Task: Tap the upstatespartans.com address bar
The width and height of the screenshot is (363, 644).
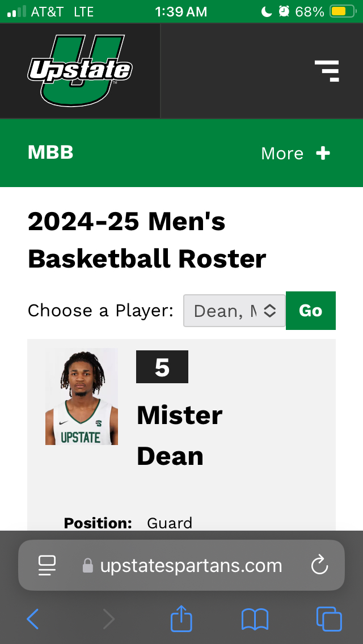Action: tap(191, 565)
